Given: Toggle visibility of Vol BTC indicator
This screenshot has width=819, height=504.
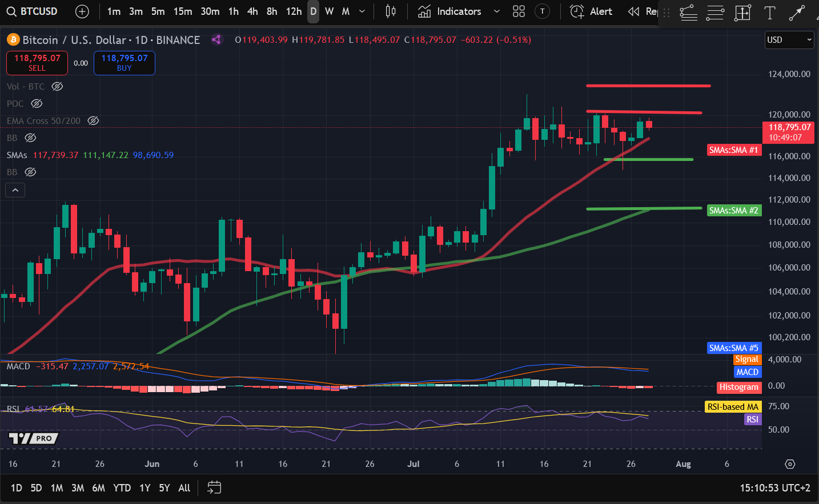Looking at the screenshot, I should coord(57,86).
